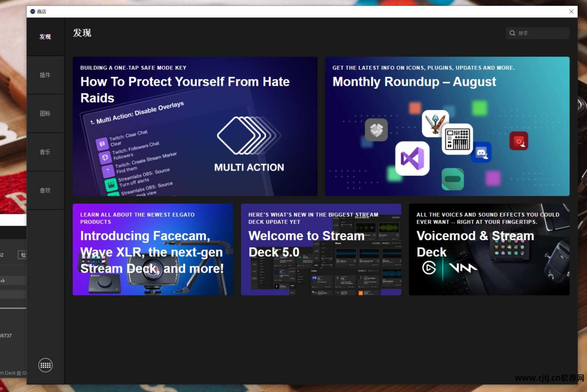Click the drum machine icon in the roundup banner

pos(457,139)
